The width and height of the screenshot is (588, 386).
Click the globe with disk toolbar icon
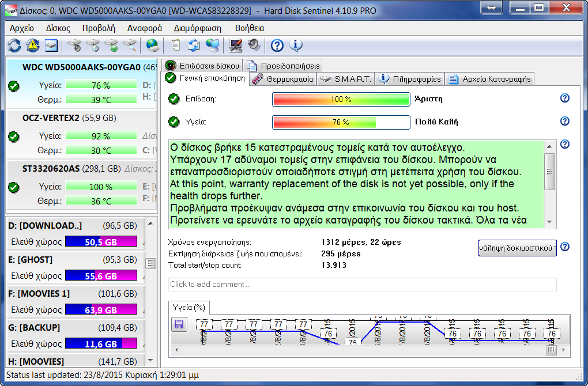(x=153, y=46)
